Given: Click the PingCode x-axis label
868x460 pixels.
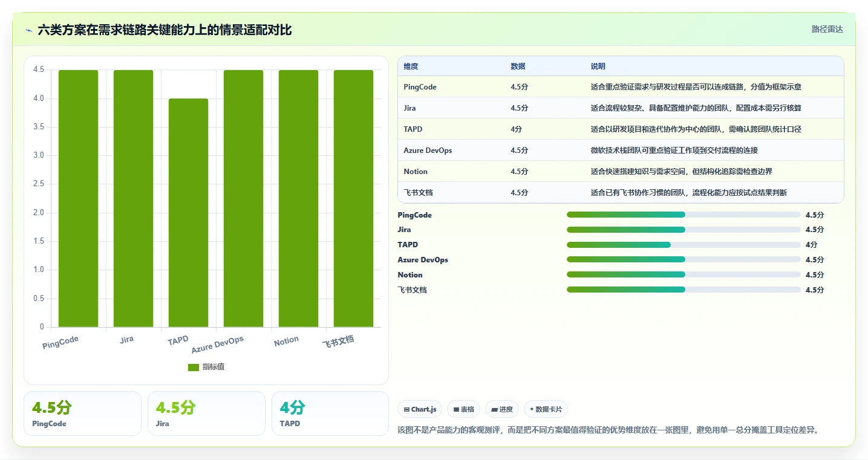Looking at the screenshot, I should [60, 343].
